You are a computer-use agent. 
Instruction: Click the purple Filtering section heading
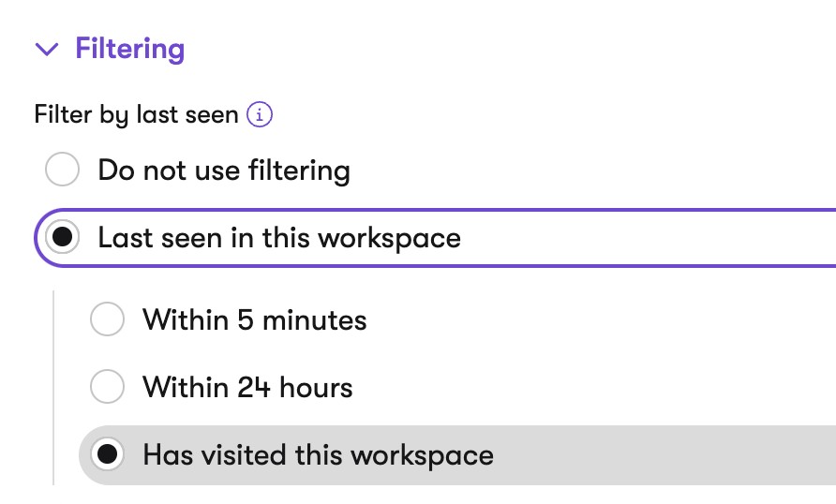[x=130, y=49]
